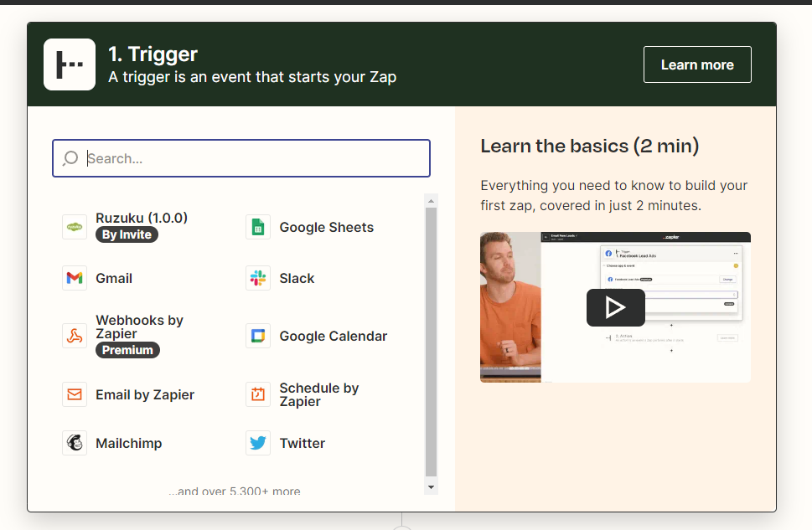Click the Schedule by Zapier icon
The width and height of the screenshot is (812, 530).
pyautogui.click(x=258, y=394)
